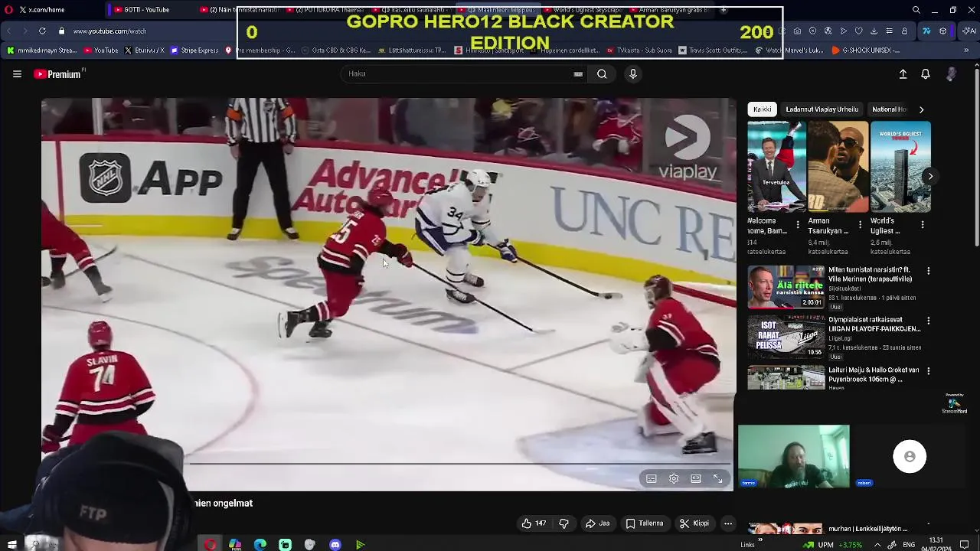Open the Etusivu / X bookmark
Image resolution: width=980 pixels, height=551 pixels.
[x=144, y=51]
